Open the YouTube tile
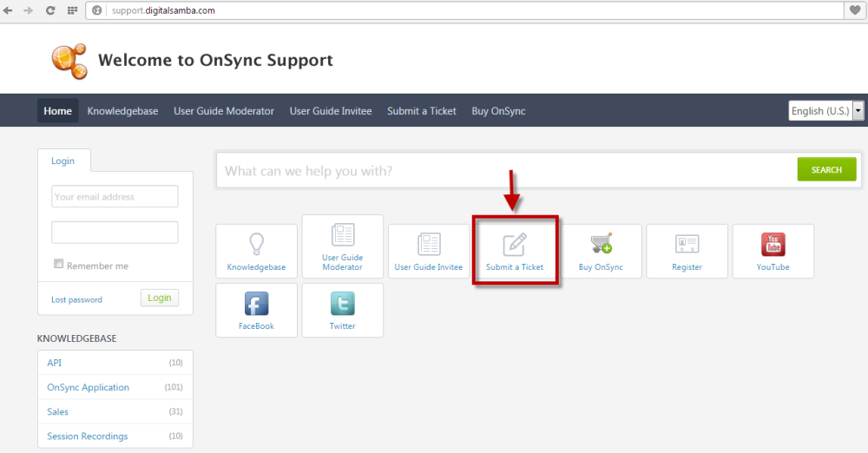This screenshot has height=453, width=868. coord(773,251)
